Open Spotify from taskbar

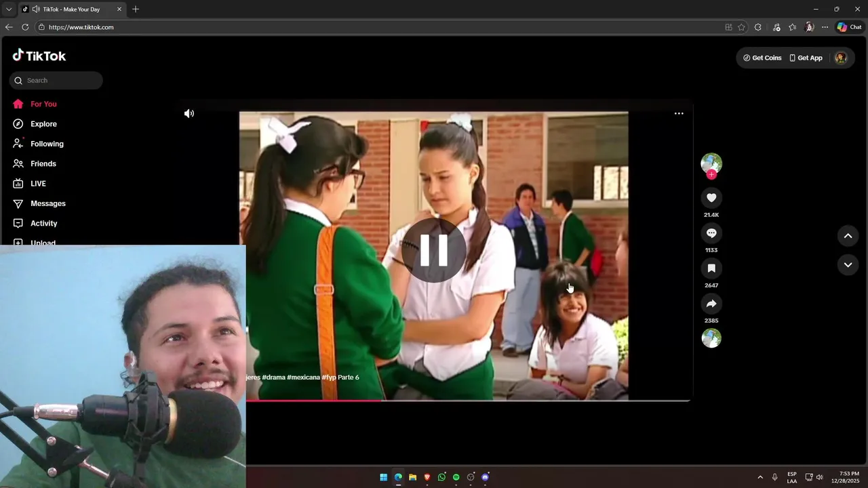[456, 477]
